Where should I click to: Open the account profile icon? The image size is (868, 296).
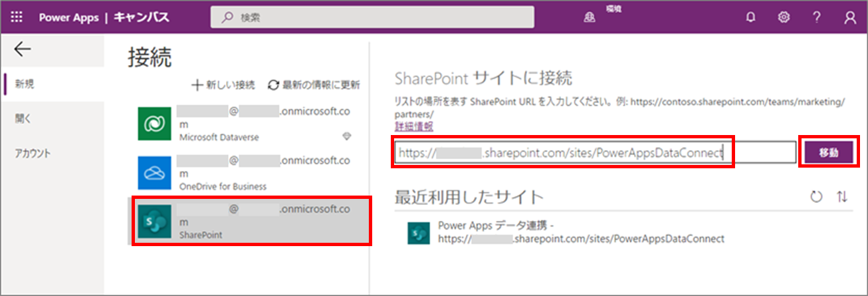pos(850,18)
